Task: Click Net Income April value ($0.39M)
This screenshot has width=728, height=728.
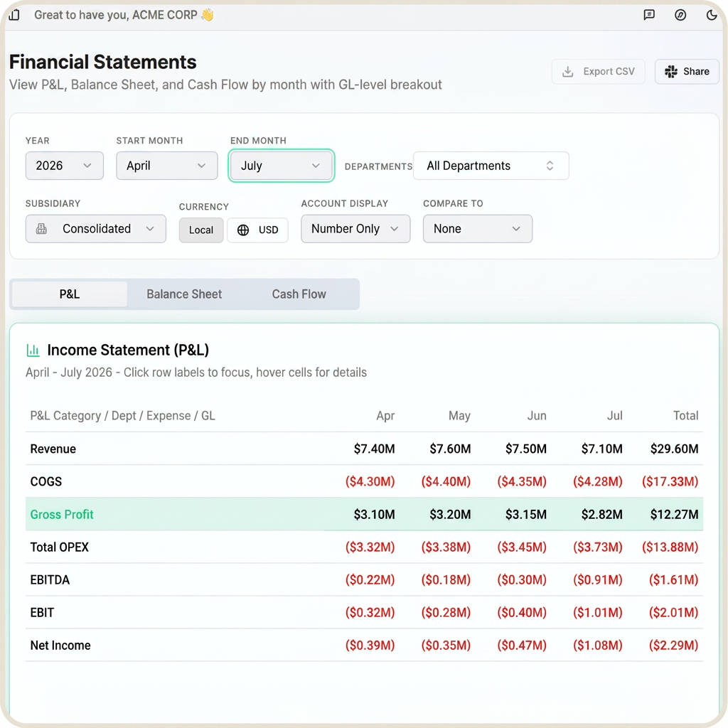Action: (x=370, y=646)
